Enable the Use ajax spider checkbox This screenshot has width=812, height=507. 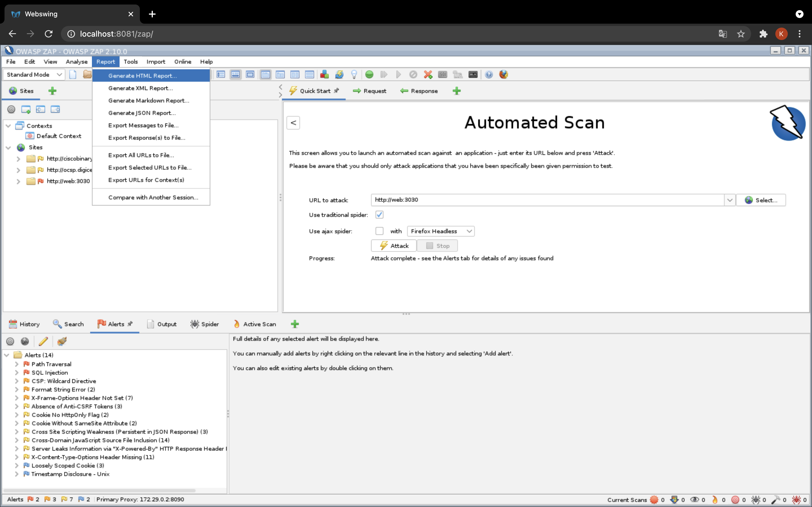379,231
